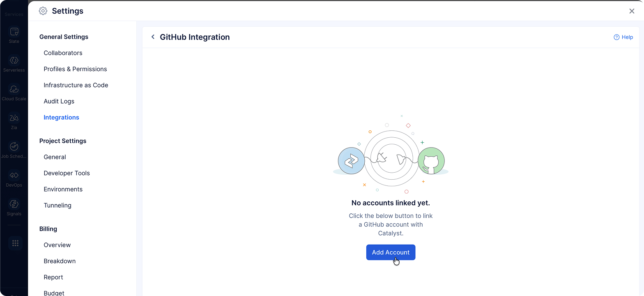Viewport: 644px width, 296px height.
Task: Click the Settings title text
Action: pyautogui.click(x=67, y=11)
